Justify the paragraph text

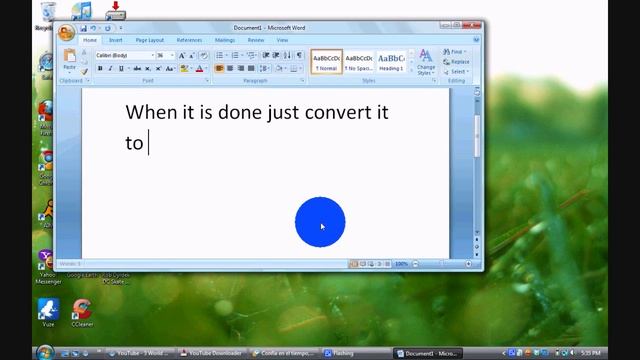[251, 69]
